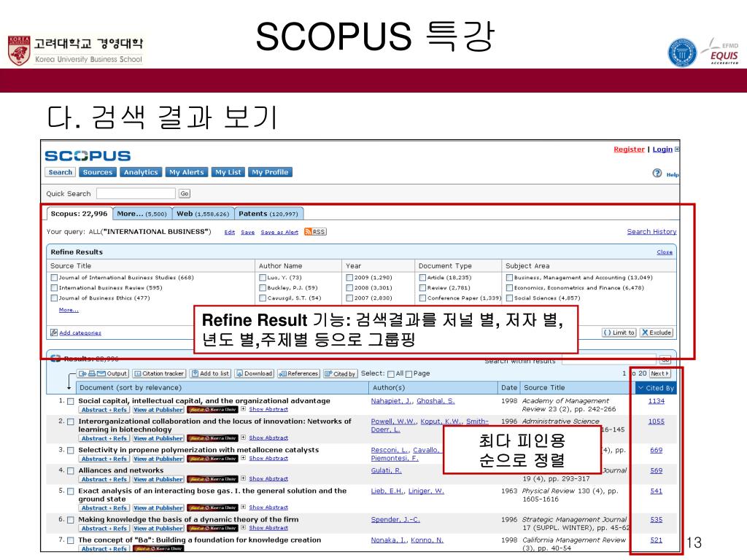Image resolution: width=747 pixels, height=560 pixels.
Task: Open the Analytics tab
Action: tap(141, 172)
